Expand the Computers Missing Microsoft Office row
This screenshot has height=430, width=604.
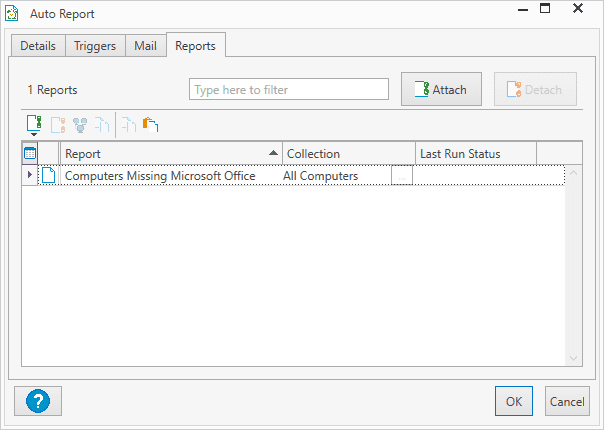tap(30, 175)
